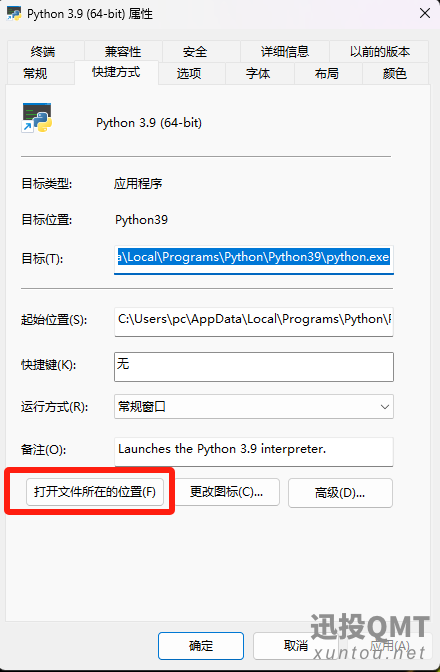Viewport: 440px width, 672px height.
Task: Click the 更改图标 button
Action: [227, 492]
